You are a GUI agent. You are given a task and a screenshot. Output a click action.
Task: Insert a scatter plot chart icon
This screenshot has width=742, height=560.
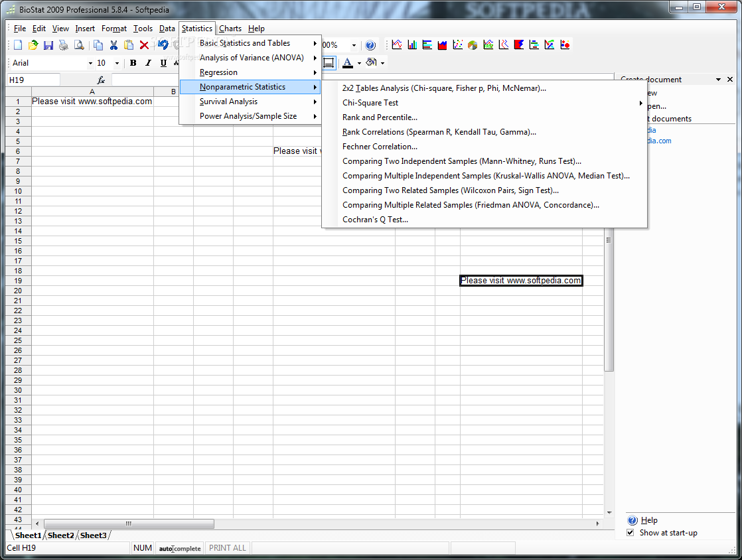457,45
